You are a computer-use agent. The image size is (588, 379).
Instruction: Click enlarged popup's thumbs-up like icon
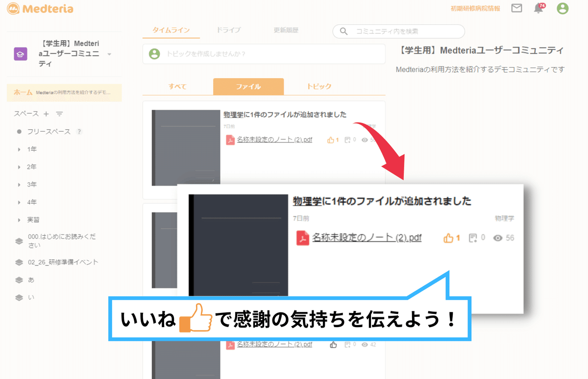(448, 238)
